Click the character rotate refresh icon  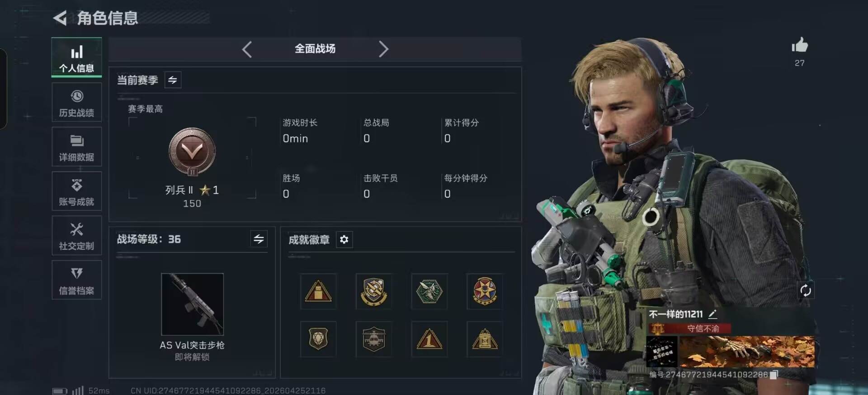tap(805, 290)
